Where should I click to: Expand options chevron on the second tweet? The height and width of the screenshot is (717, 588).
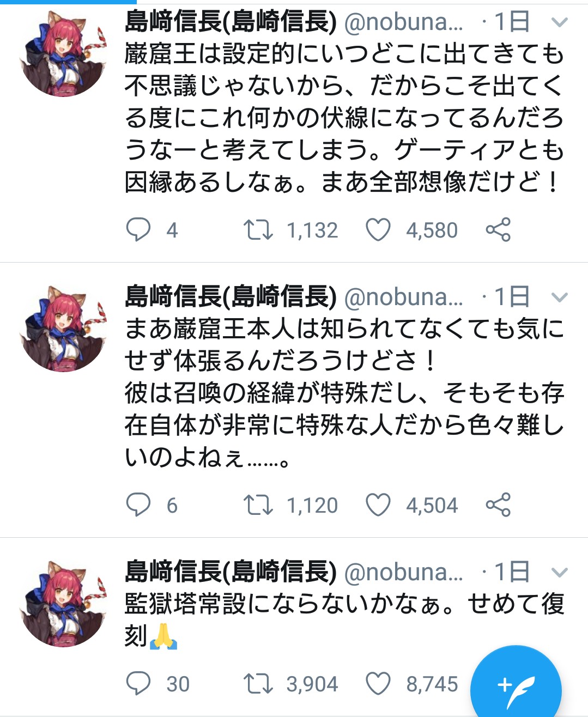pyautogui.click(x=560, y=297)
